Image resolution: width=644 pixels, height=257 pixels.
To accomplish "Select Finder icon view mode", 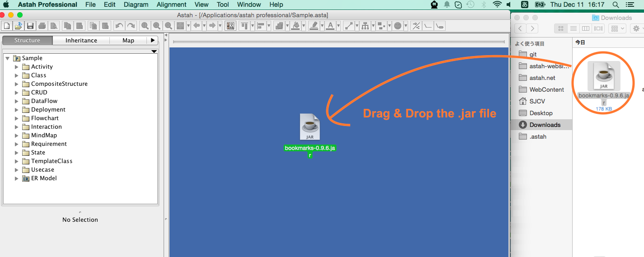I will tap(561, 28).
